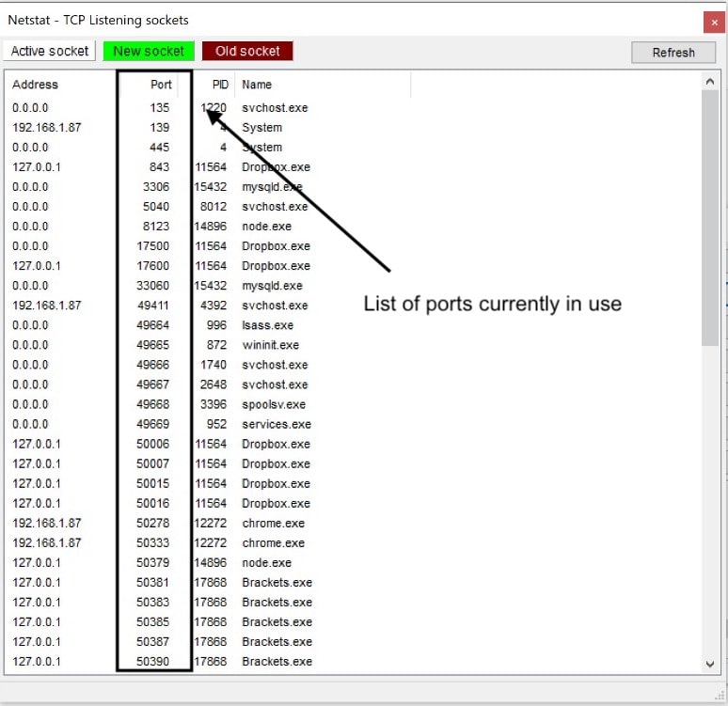Sort by the Name column header
This screenshot has height=706, width=728.
coord(257,85)
